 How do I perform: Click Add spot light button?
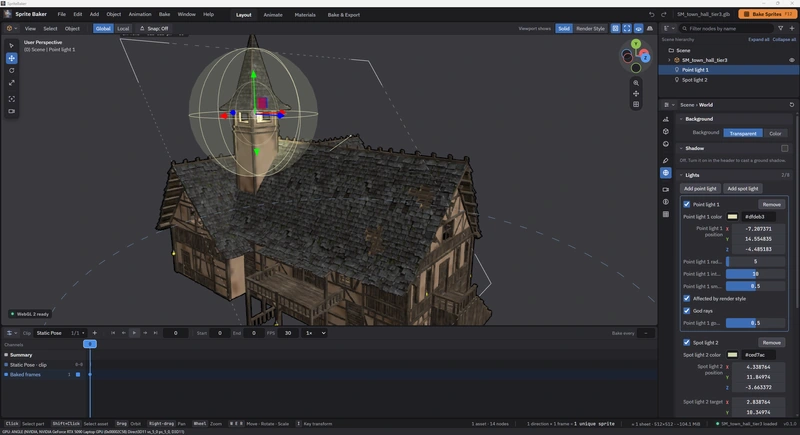click(x=743, y=189)
